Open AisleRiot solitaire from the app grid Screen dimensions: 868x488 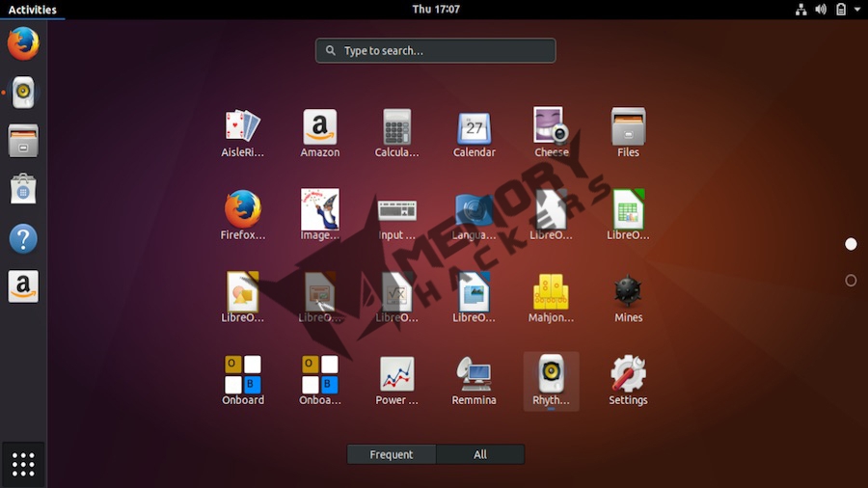242,133
